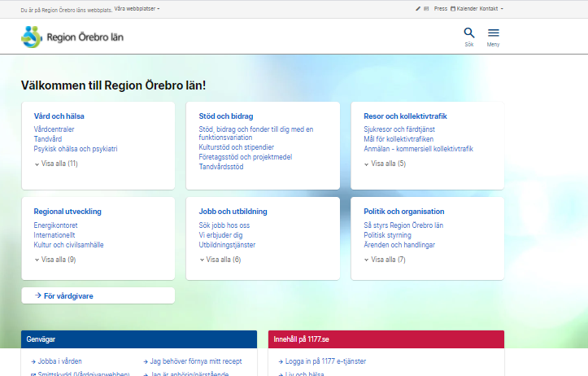The width and height of the screenshot is (588, 376).
Task: Click the arrow icon next to Jobba i vården
Action: tap(32, 361)
